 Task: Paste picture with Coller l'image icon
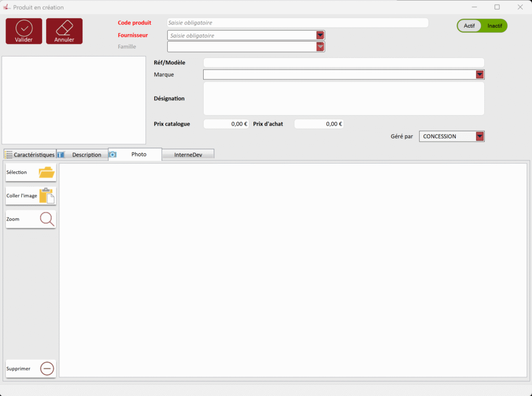[46, 196]
